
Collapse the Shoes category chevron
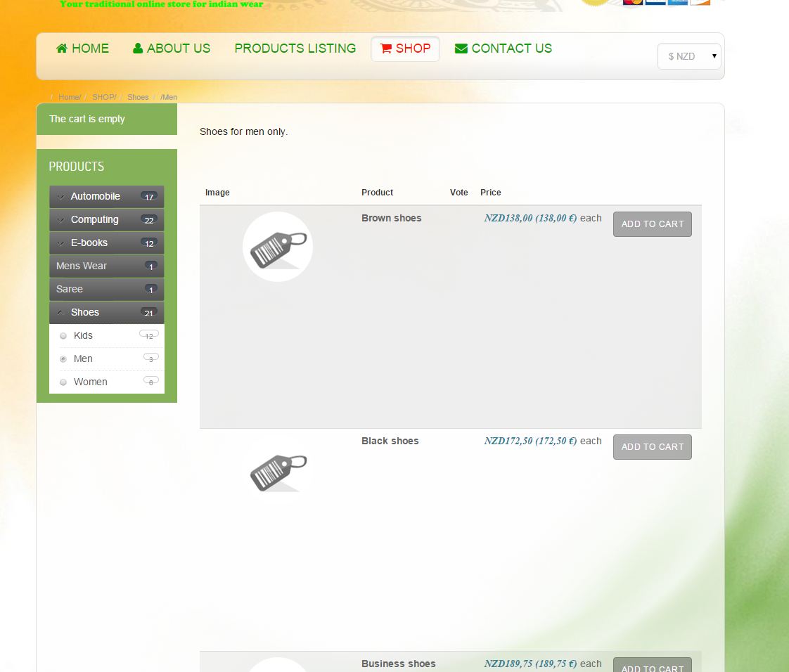point(61,312)
